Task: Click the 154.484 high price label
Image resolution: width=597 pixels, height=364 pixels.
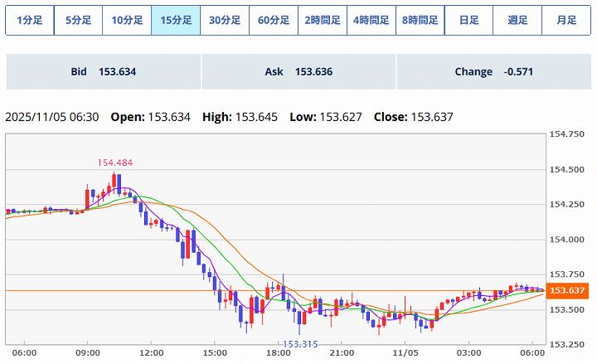Action: pos(114,163)
